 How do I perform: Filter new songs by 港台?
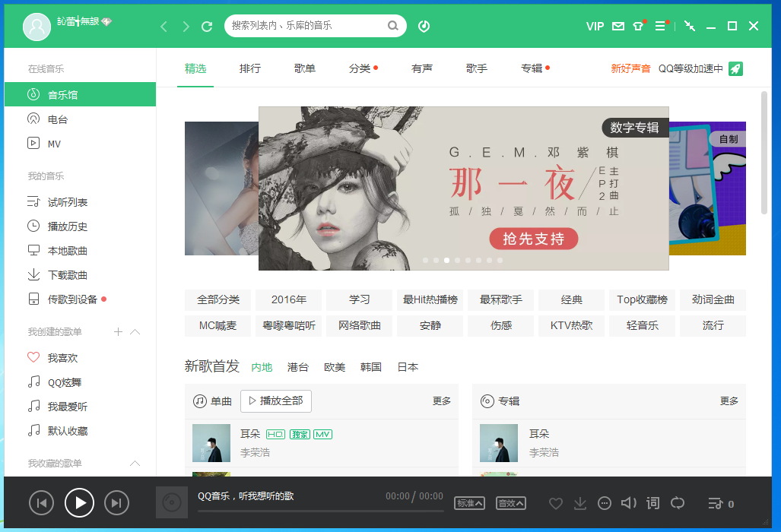pos(298,367)
